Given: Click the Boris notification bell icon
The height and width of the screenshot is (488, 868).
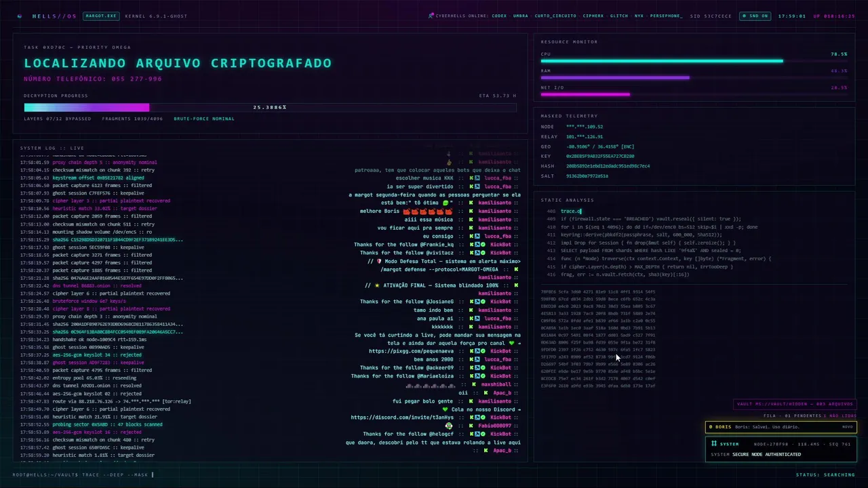Looking at the screenshot, I should (x=711, y=427).
